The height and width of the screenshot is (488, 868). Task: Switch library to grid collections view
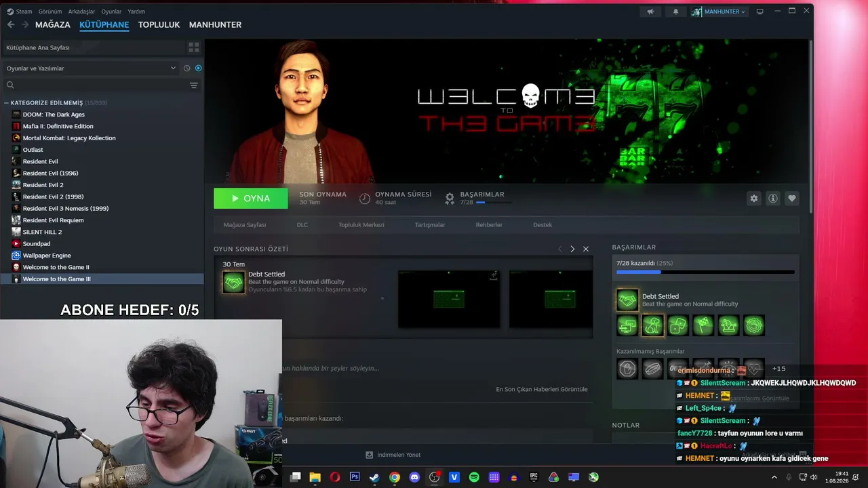194,47
